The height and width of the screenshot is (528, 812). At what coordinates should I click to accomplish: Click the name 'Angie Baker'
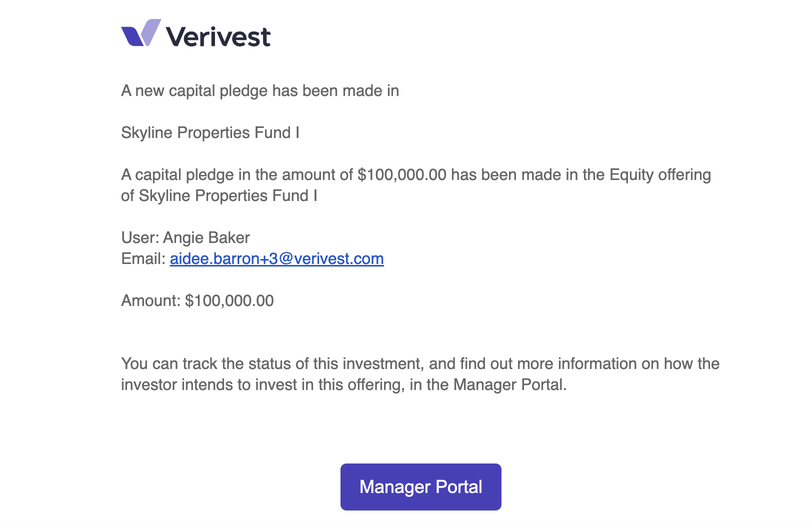(206, 237)
